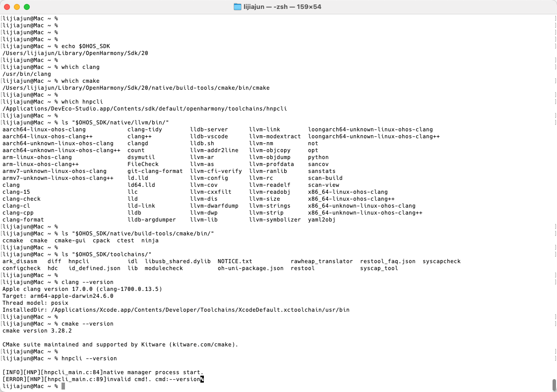557x392 pixels.
Task: Click 'clang-format' entry
Action: (x=23, y=220)
